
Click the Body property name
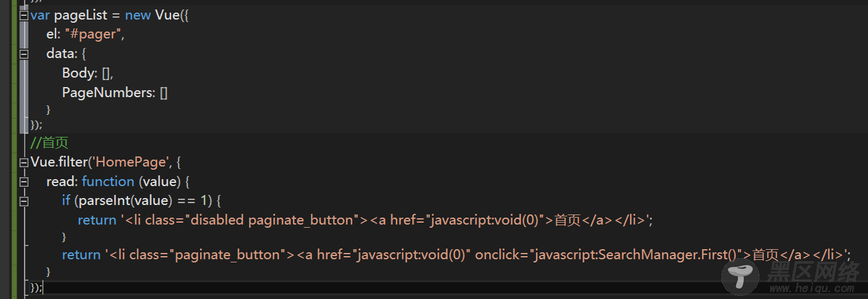click(78, 74)
